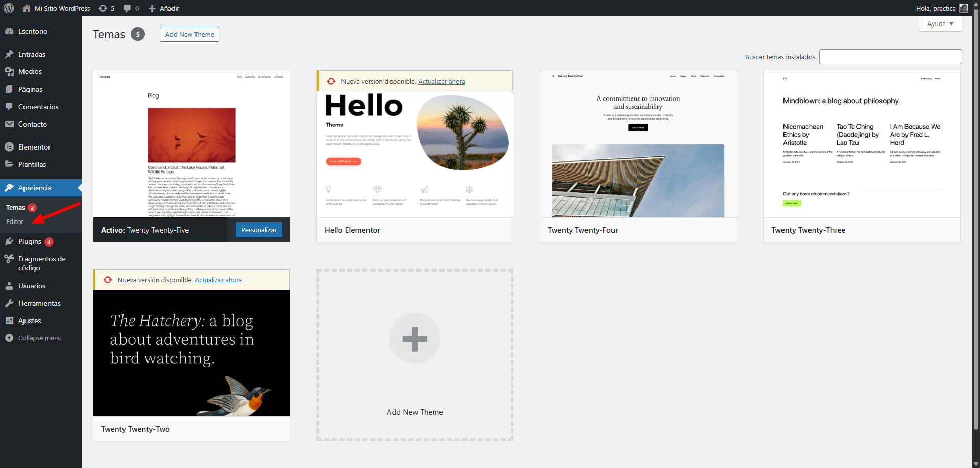Click the Ajustes settings icon
980x468 pixels.
(9, 321)
